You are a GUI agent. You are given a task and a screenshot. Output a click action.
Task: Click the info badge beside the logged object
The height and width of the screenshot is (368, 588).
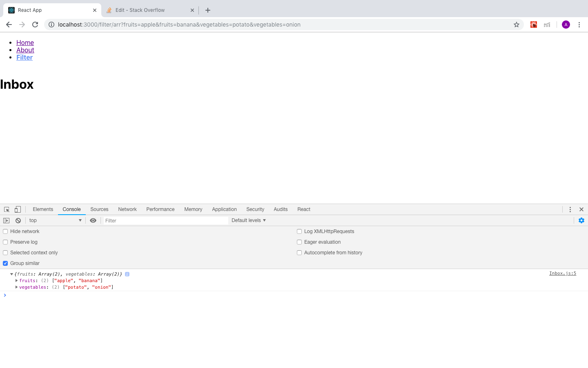[x=127, y=274]
